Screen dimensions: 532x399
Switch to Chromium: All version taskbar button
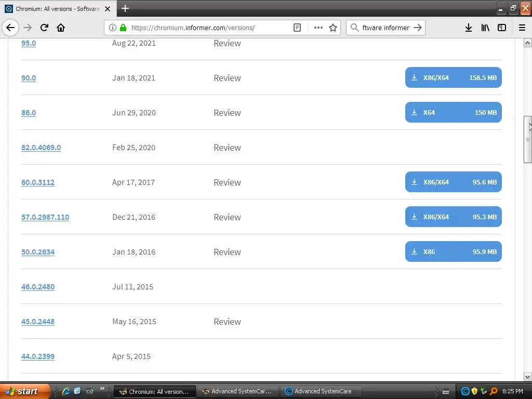coord(155,392)
